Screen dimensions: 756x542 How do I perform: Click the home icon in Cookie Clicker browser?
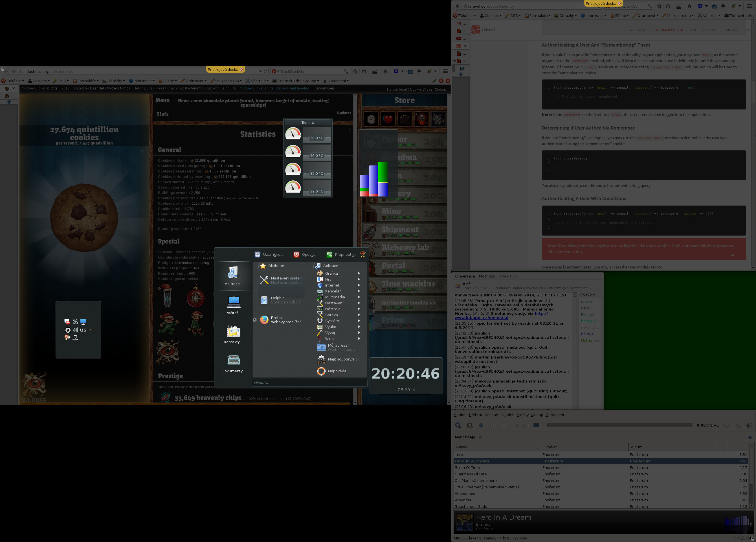(x=385, y=71)
